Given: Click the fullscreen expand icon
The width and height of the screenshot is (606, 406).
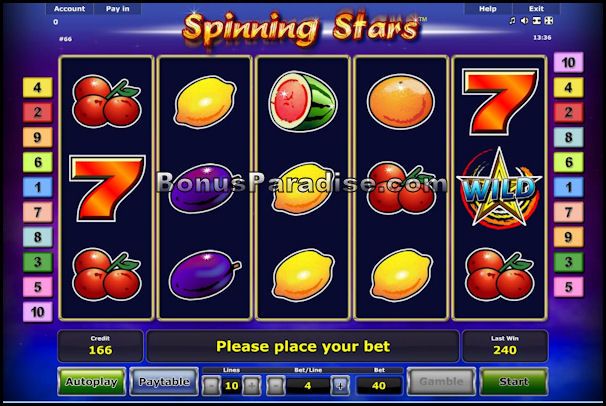Looking at the screenshot, I should [548, 21].
